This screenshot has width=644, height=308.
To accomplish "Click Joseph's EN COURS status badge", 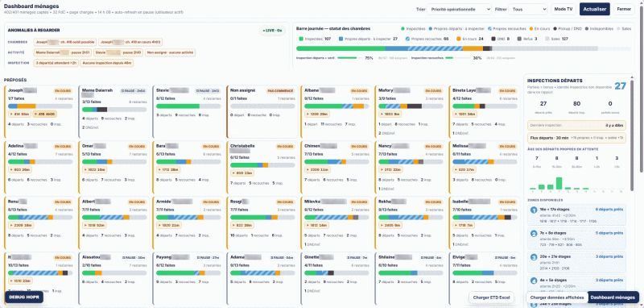I will 63,90.
